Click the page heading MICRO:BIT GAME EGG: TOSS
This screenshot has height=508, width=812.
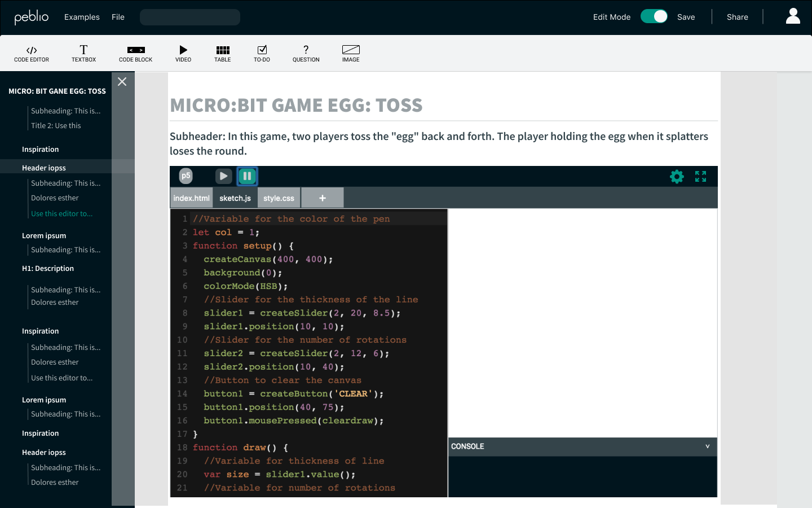(296, 105)
